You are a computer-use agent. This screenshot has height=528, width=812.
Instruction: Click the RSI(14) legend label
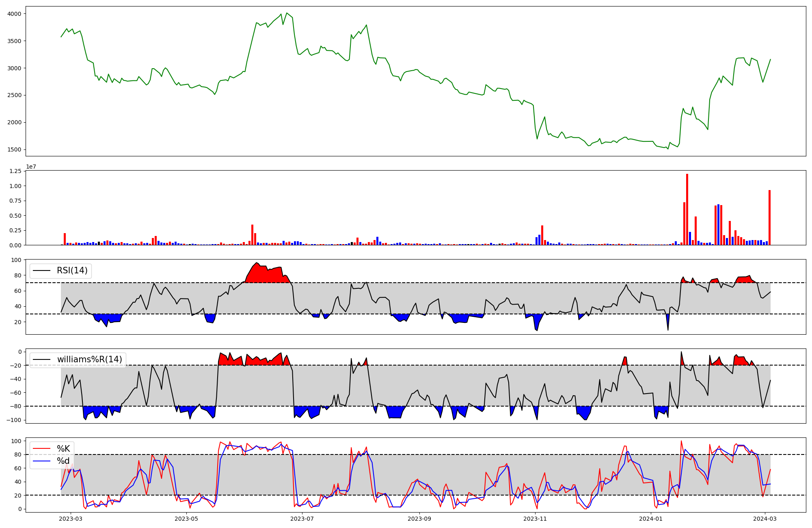[x=72, y=270]
